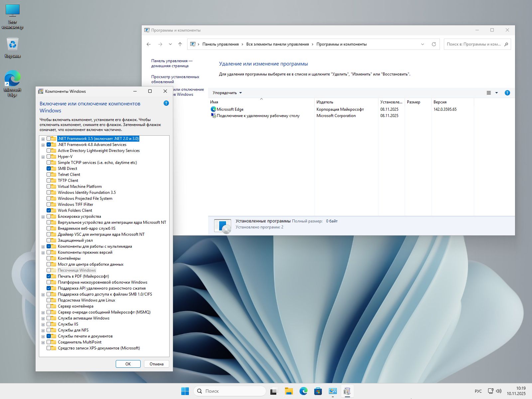Open the view options dropdown arrow
532x399 pixels.
point(496,93)
